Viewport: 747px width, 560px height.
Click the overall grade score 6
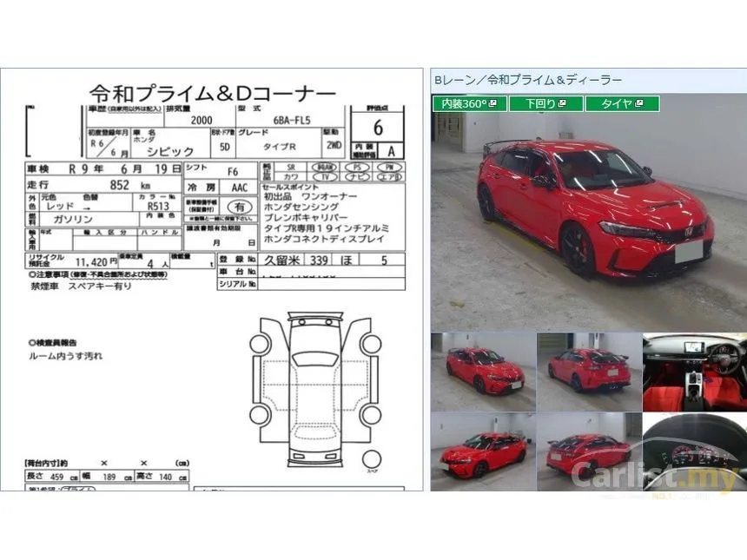(378, 128)
